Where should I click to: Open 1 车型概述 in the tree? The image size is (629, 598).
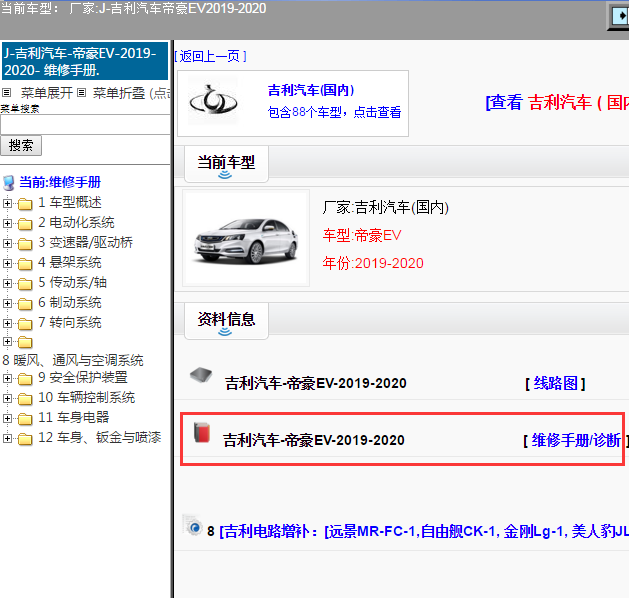(70, 202)
